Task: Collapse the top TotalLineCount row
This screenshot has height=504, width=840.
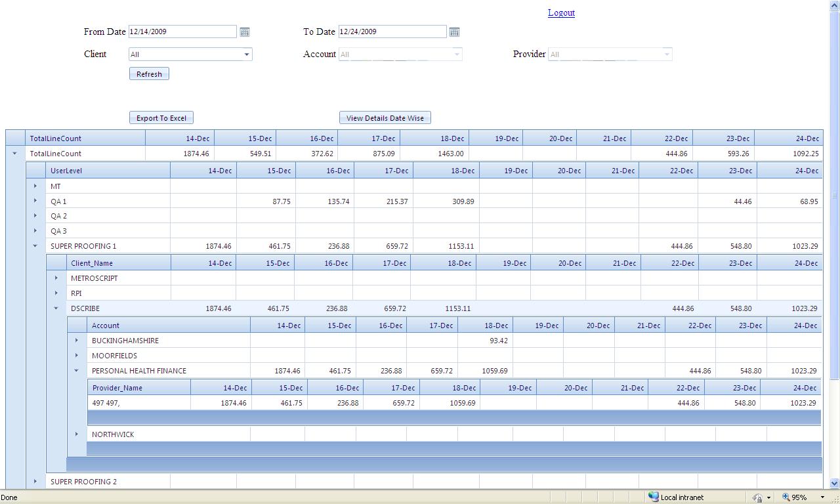Action: 14,154
